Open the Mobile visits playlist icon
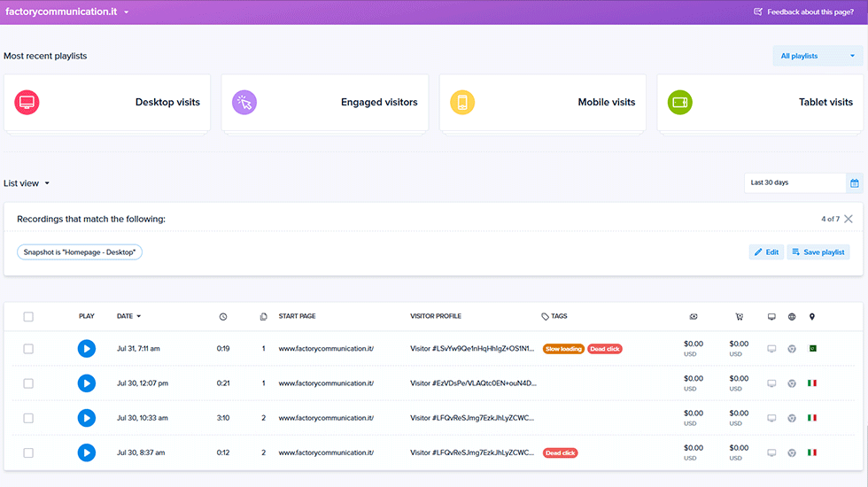 [x=462, y=103]
